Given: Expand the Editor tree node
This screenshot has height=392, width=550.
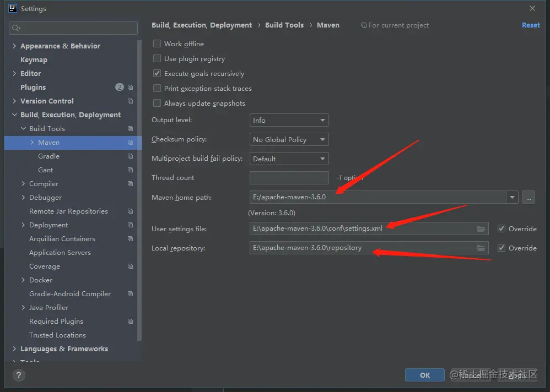Looking at the screenshot, I should [14, 74].
